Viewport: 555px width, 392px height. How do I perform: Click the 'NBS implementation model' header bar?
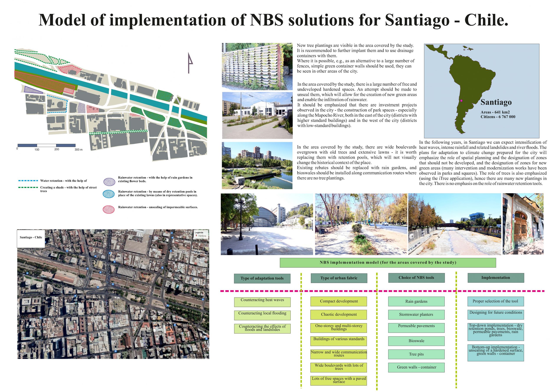tap(388, 263)
